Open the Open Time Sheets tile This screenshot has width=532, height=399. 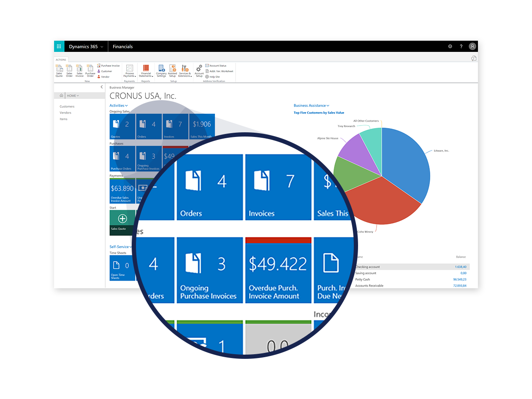[x=122, y=268]
